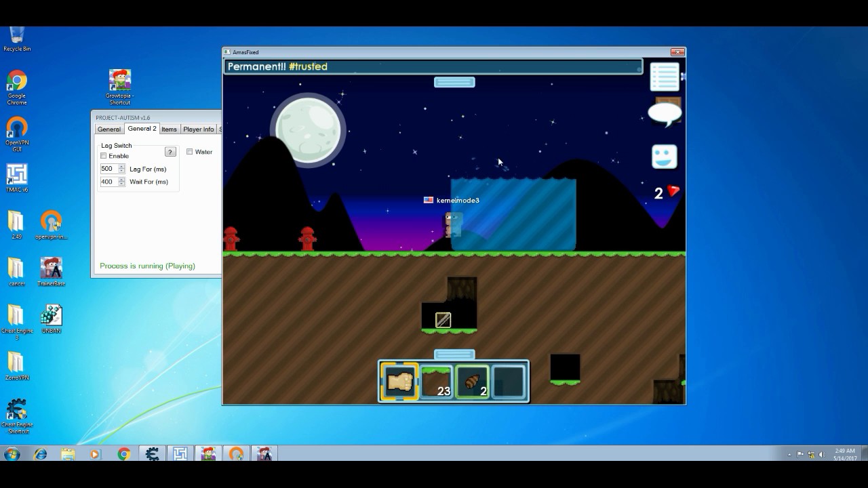Click the question mark help button
Screen dimensions: 868x488
[170, 152]
